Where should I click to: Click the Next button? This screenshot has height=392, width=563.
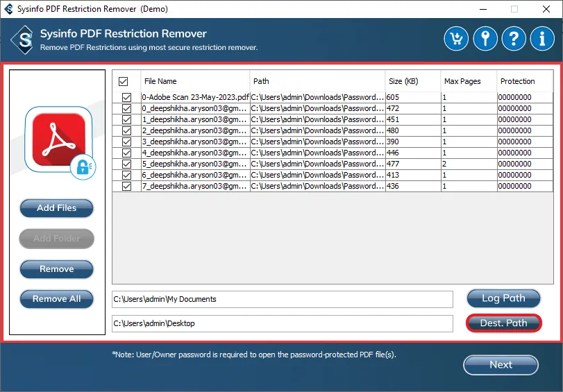pyautogui.click(x=501, y=364)
